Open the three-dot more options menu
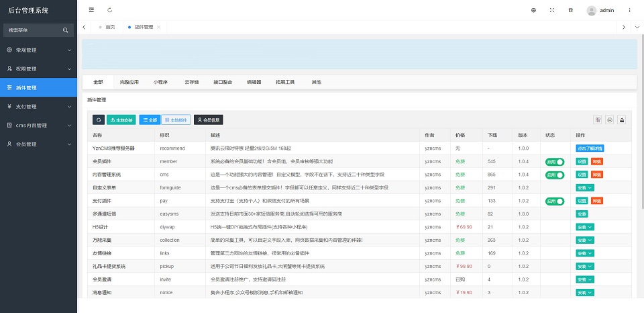This screenshot has height=313, width=644. click(629, 10)
